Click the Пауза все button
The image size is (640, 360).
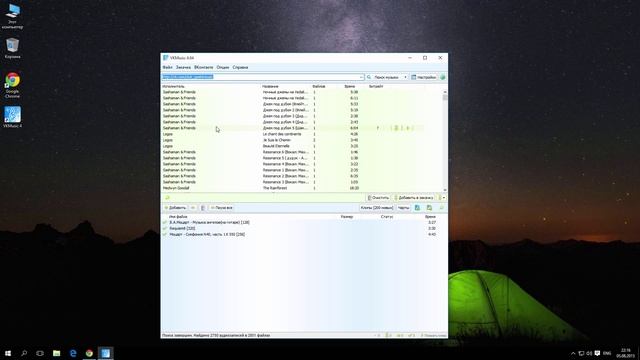[x=222, y=208]
